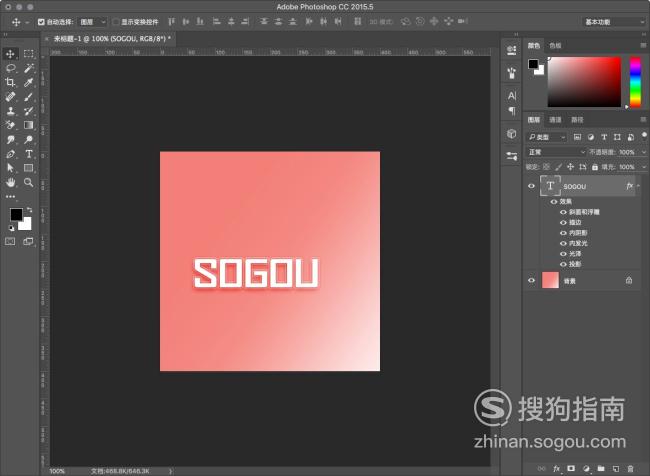The width and height of the screenshot is (650, 476).
Task: Open the Fill 100% dropdown arrow
Action: (643, 167)
